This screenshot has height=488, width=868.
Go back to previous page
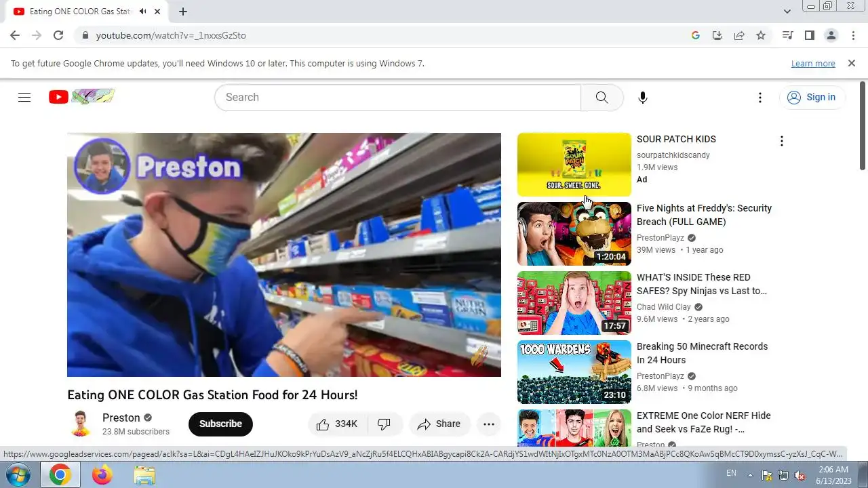15,35
